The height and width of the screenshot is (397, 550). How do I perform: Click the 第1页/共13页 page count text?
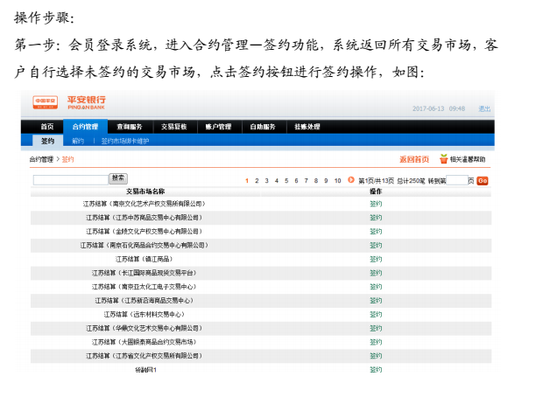pyautogui.click(x=376, y=181)
